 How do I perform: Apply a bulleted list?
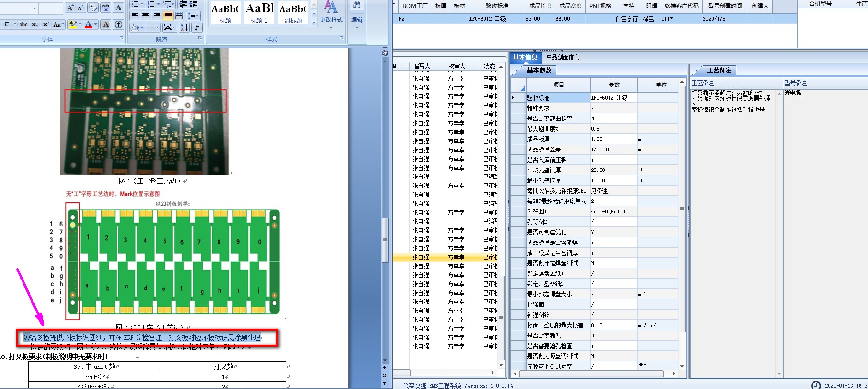point(134,4)
